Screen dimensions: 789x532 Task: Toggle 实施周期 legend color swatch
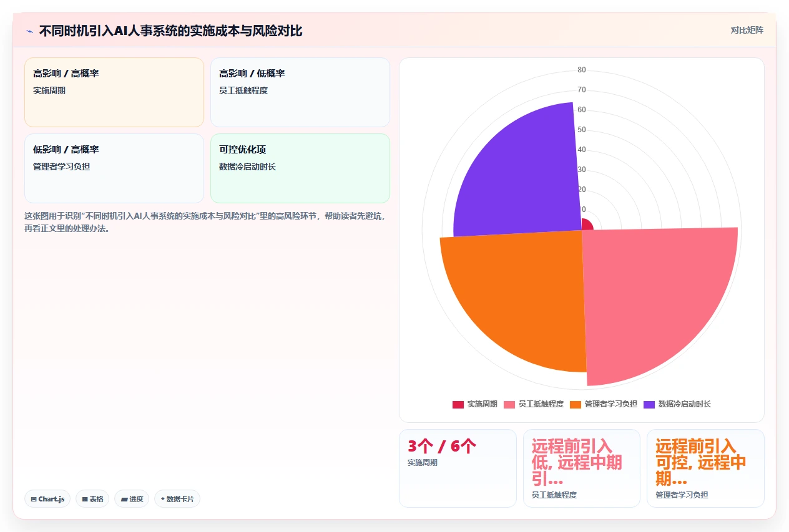coord(458,404)
